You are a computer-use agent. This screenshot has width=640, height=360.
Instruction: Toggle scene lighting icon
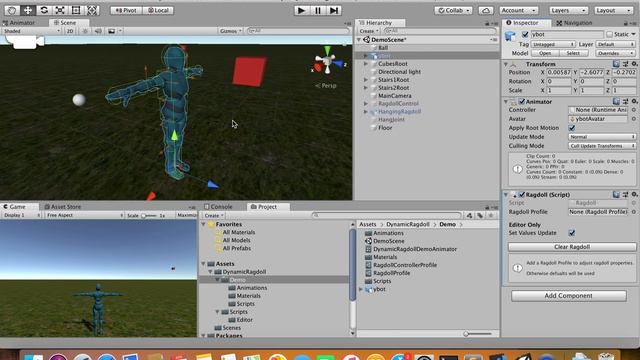[85, 31]
